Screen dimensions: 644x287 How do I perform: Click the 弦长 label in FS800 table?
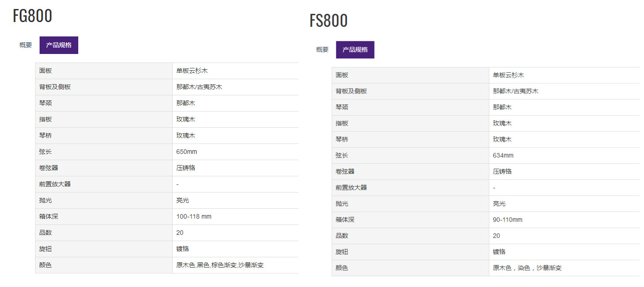(x=342, y=155)
